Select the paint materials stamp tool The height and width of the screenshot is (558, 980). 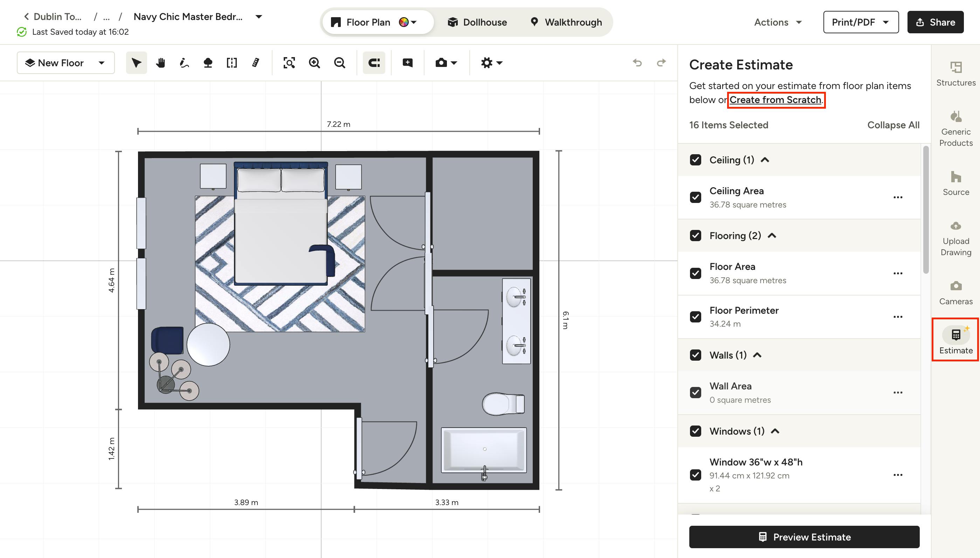pyautogui.click(x=208, y=63)
